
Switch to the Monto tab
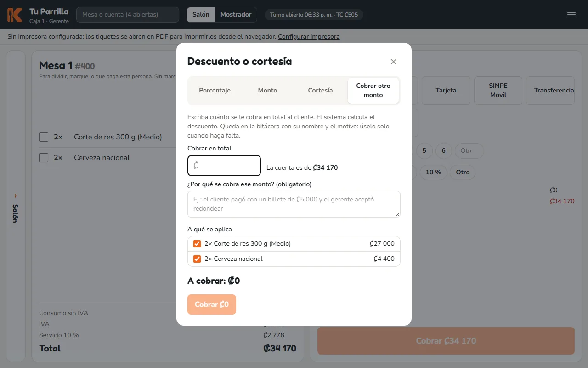[267, 90]
